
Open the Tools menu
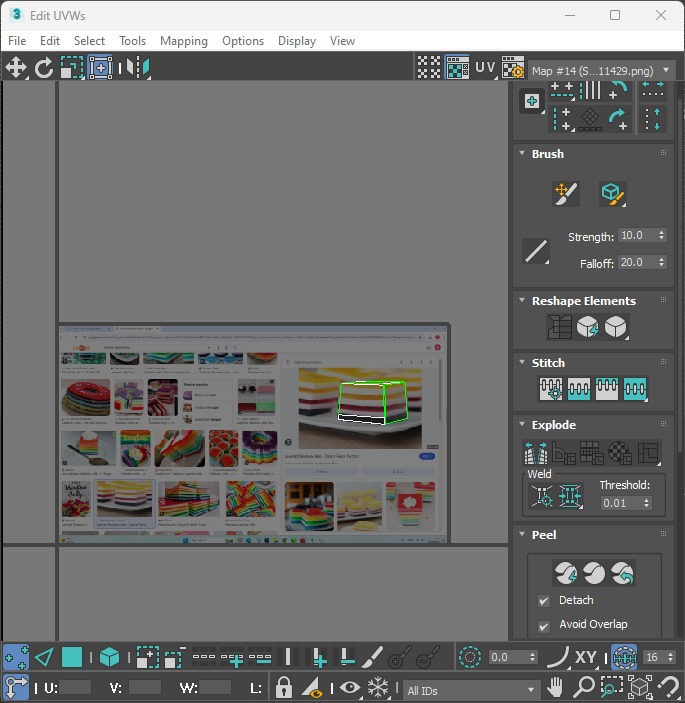coord(132,41)
